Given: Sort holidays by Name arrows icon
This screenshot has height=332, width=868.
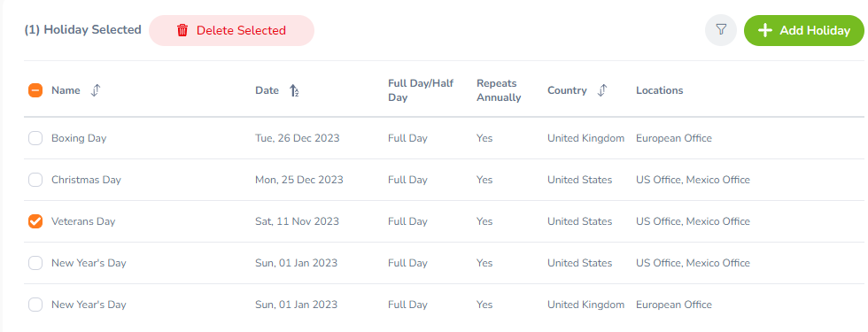Looking at the screenshot, I should (96, 90).
